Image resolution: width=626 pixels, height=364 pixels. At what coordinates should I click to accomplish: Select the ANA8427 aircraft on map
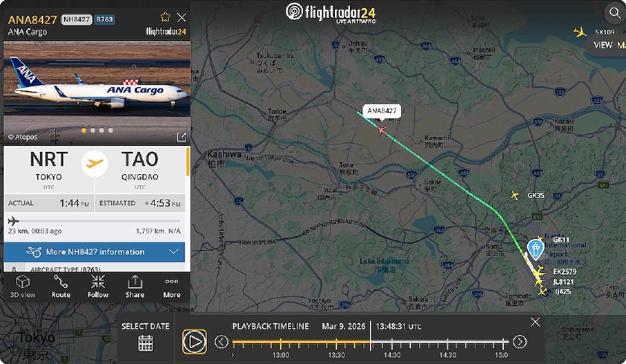click(x=382, y=130)
